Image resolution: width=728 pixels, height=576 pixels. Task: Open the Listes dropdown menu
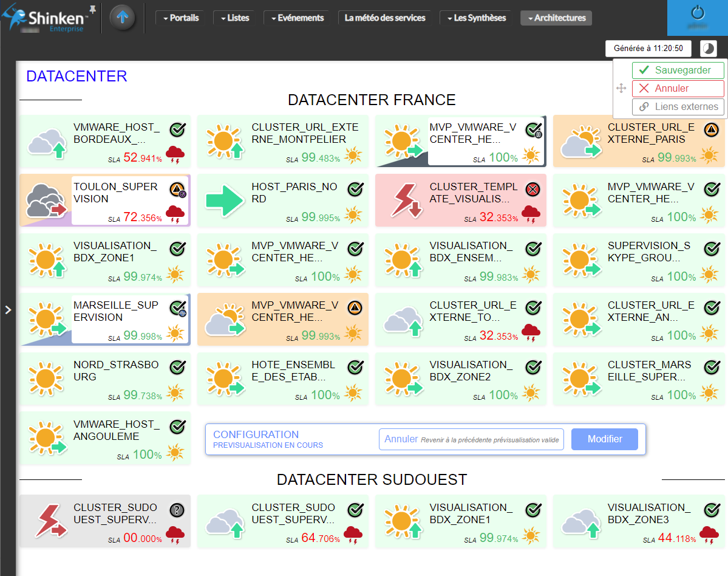coord(234,18)
